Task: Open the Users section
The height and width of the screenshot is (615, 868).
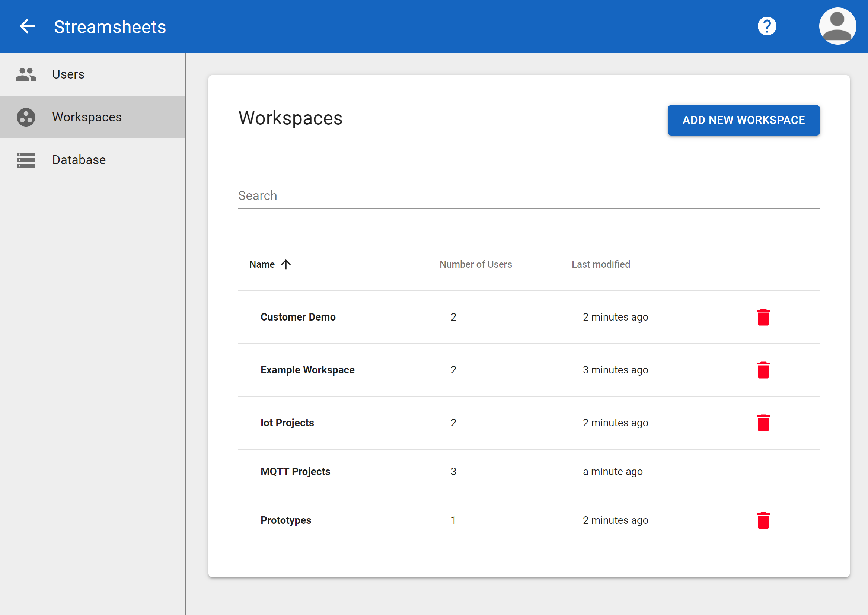Action: pyautogui.click(x=93, y=74)
